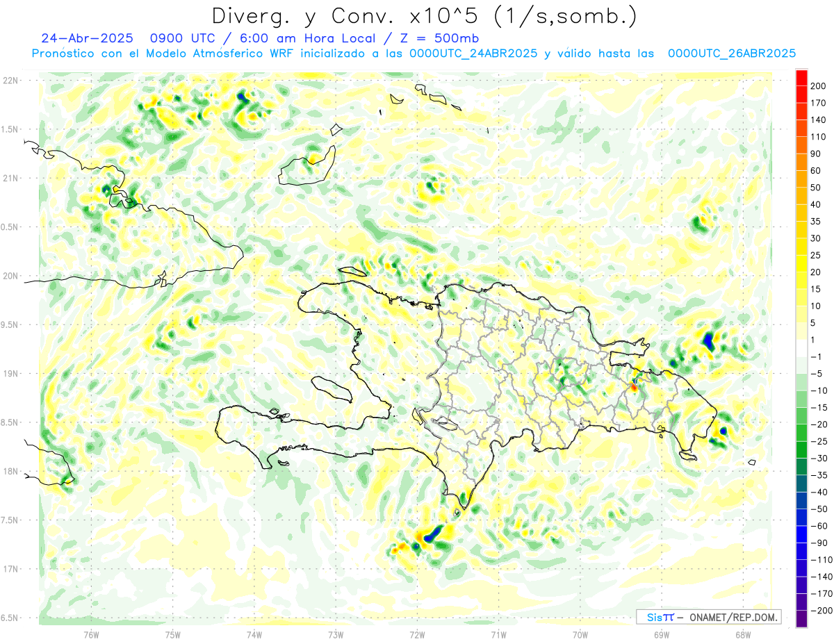Click the '71W' longitude label
The image size is (834, 644).
(x=498, y=635)
